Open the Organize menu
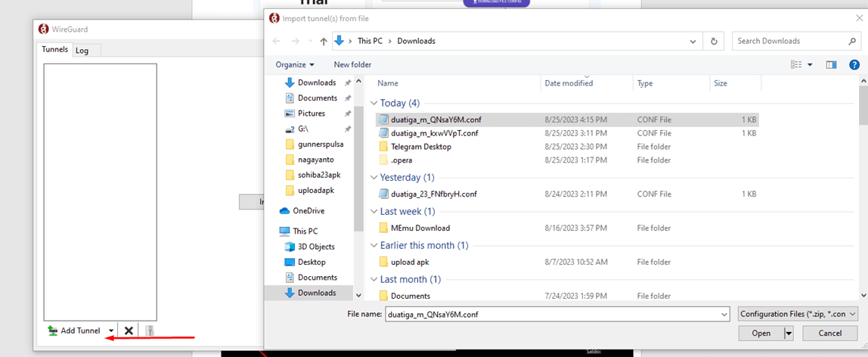This screenshot has width=868, height=357. (295, 65)
